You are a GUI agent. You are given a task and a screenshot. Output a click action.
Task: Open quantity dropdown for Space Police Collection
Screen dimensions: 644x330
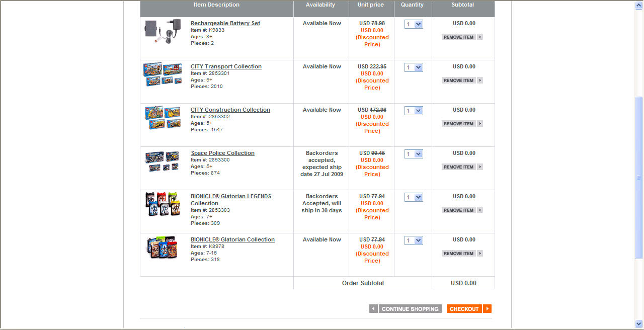coord(414,154)
